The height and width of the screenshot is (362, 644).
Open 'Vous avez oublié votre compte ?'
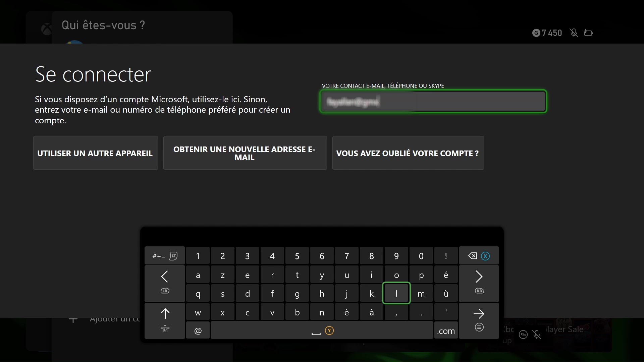click(x=408, y=153)
